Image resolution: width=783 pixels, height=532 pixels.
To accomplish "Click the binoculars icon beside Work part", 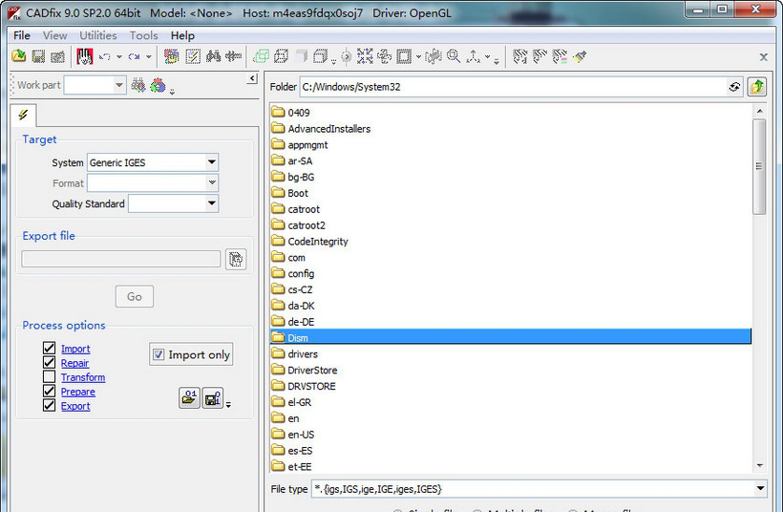I will tap(138, 85).
